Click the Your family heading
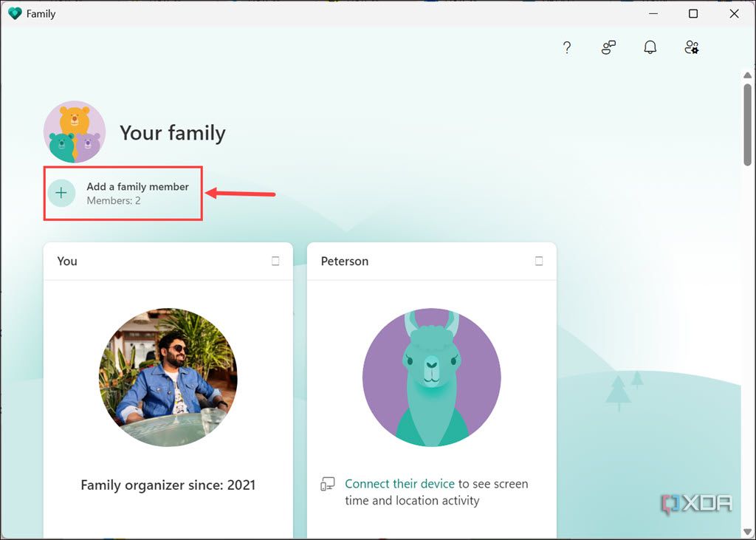756x540 pixels. point(173,133)
